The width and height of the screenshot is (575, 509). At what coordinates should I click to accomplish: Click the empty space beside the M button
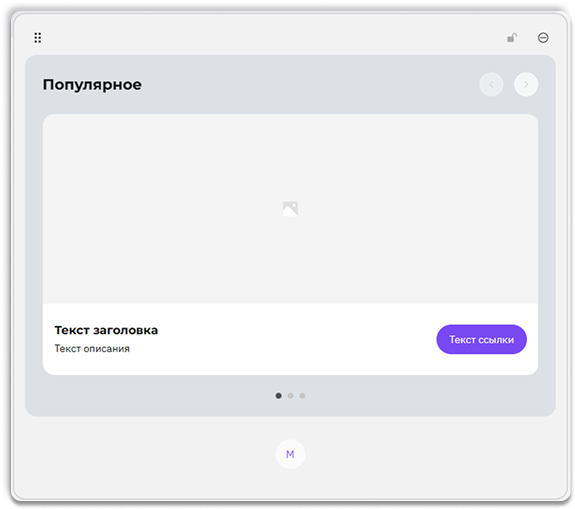(403, 454)
